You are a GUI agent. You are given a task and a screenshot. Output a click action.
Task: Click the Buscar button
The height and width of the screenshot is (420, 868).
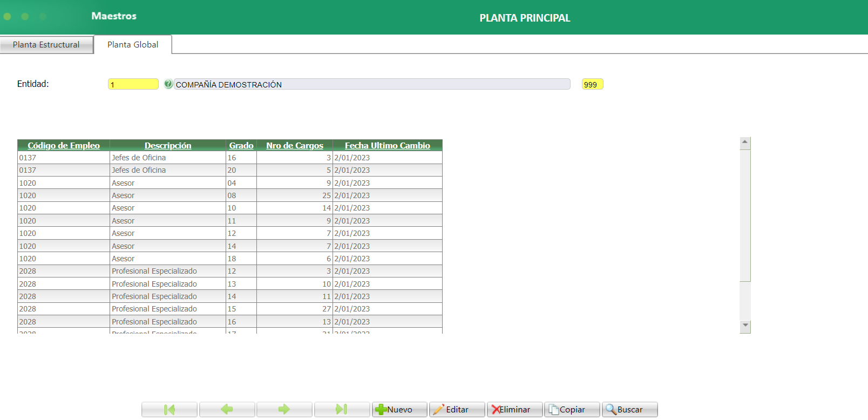click(x=629, y=410)
